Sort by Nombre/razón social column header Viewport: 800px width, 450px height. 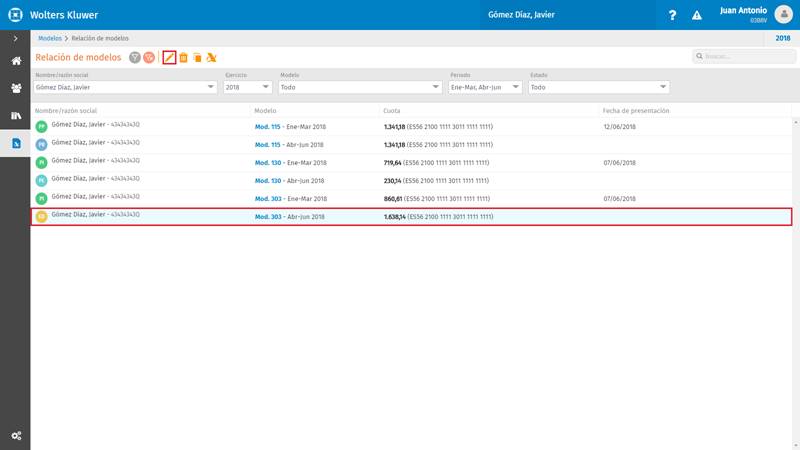[66, 111]
